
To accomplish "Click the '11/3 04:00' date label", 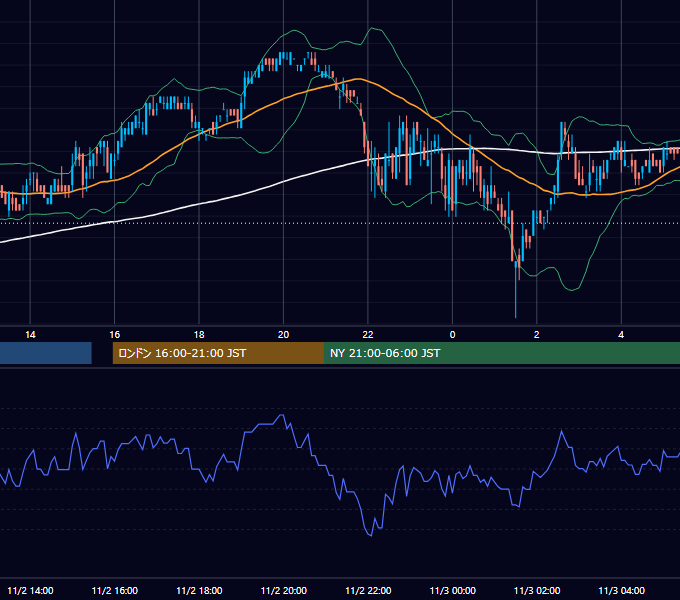I will 621,590.
